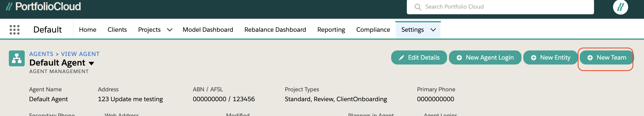Click the AGENTS breadcrumb link

41,54
